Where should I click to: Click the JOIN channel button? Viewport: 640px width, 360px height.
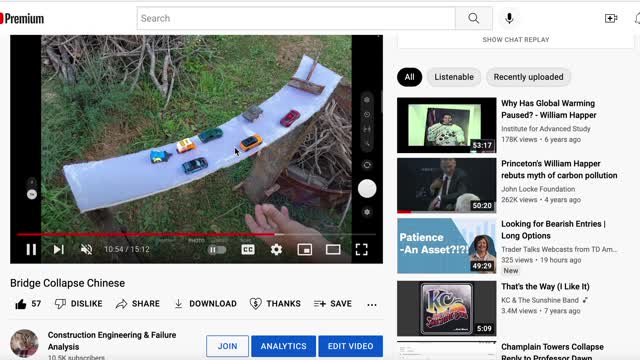coord(227,346)
